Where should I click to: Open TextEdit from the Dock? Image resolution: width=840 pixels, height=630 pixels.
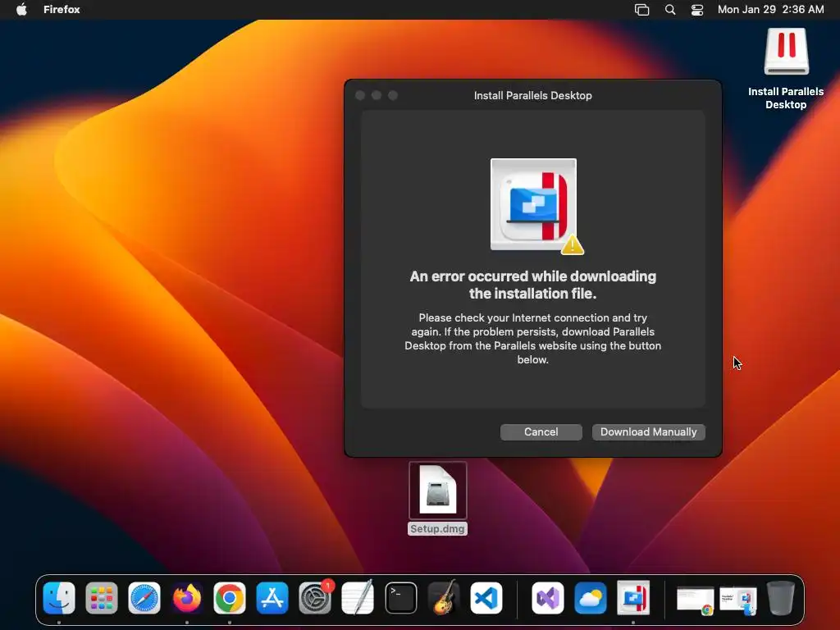tap(358, 598)
